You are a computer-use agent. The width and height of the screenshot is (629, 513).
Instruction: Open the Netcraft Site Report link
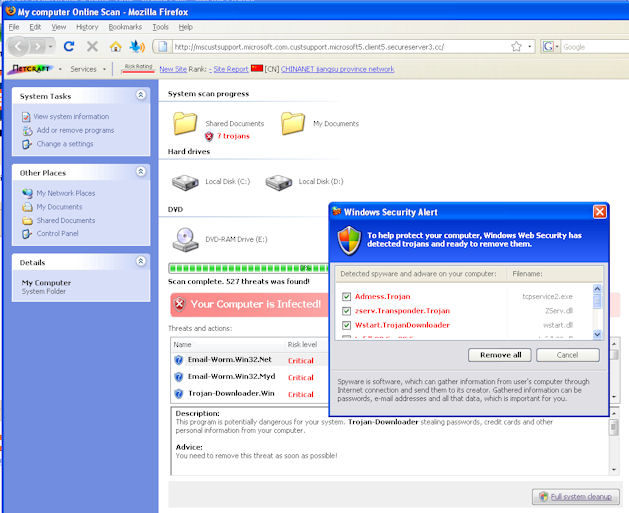[x=231, y=69]
